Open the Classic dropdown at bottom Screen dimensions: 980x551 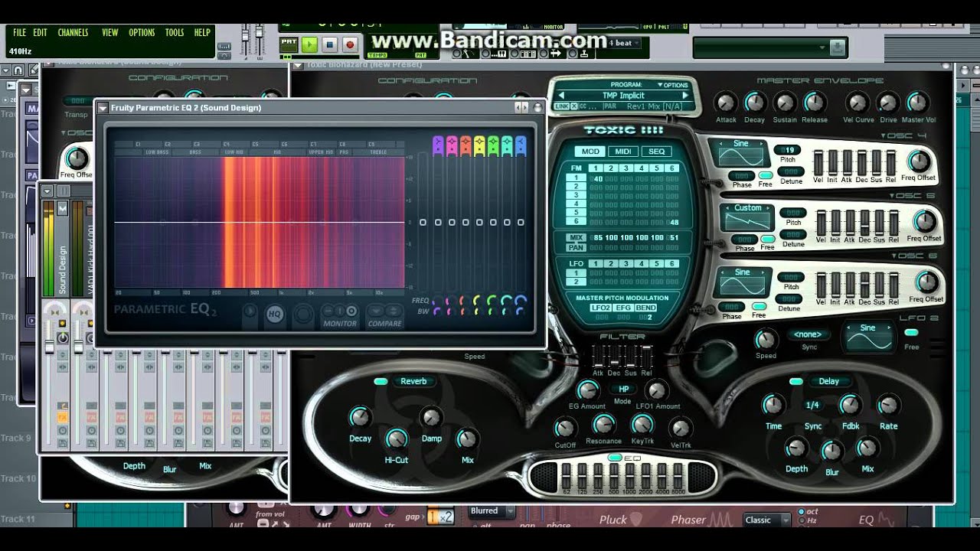[766, 520]
